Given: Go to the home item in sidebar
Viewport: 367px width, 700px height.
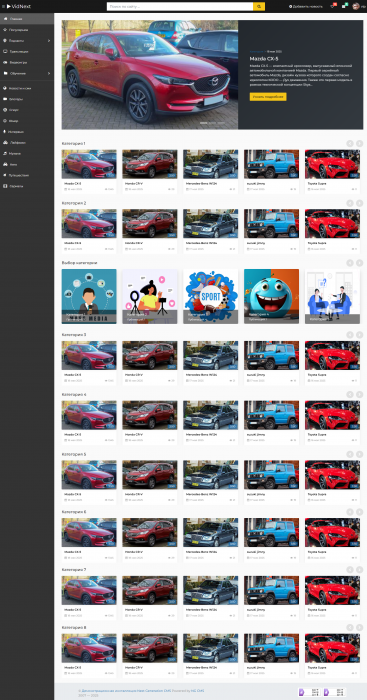Looking at the screenshot, I should click(x=27, y=19).
